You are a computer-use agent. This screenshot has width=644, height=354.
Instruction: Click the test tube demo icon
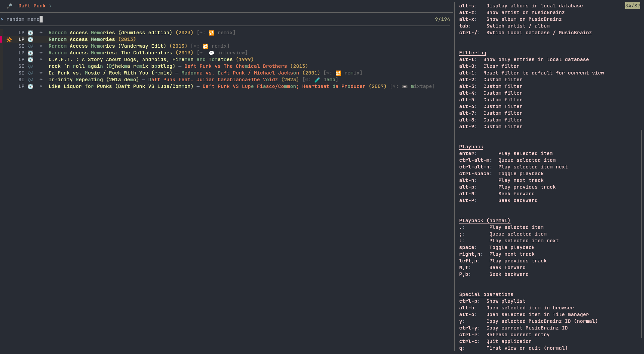(317, 80)
